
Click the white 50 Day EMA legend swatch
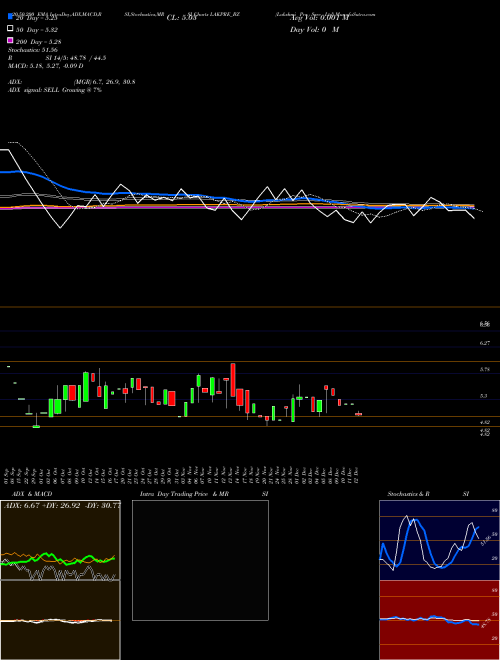point(10,28)
